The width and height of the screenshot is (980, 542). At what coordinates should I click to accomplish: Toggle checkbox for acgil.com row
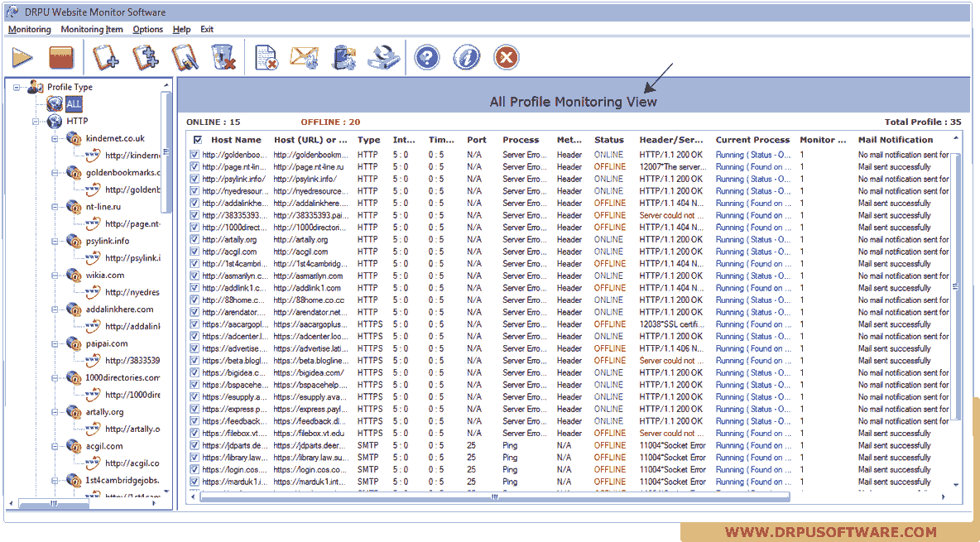coord(195,252)
